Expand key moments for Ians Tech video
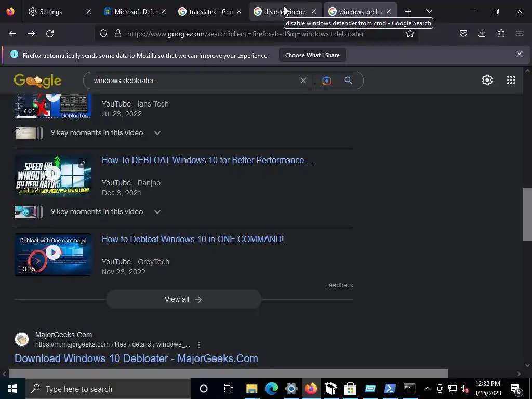The image size is (532, 399). pos(157,133)
